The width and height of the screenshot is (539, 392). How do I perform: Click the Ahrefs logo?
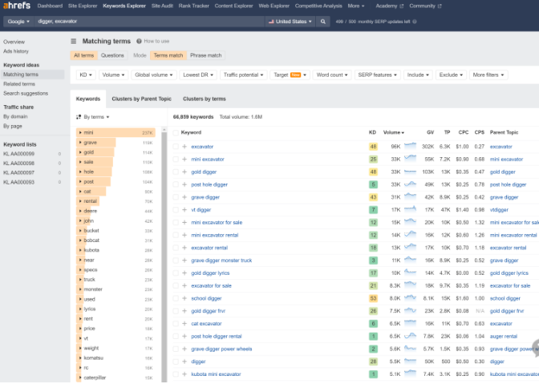15,6
